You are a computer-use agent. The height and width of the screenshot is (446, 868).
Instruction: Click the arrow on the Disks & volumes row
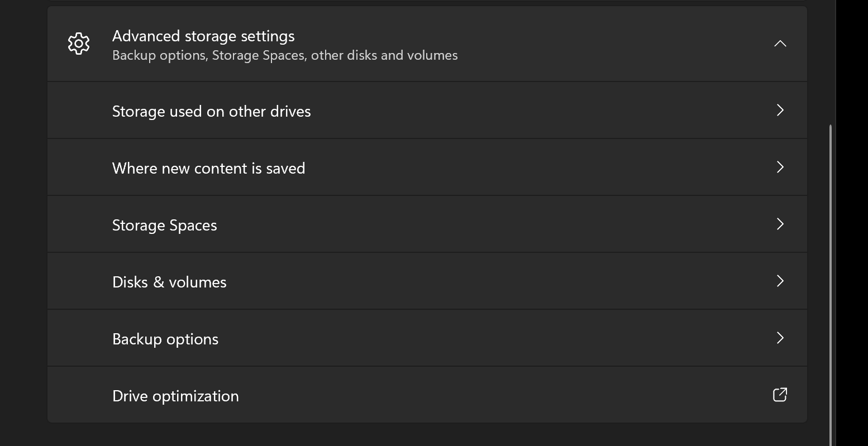click(780, 281)
